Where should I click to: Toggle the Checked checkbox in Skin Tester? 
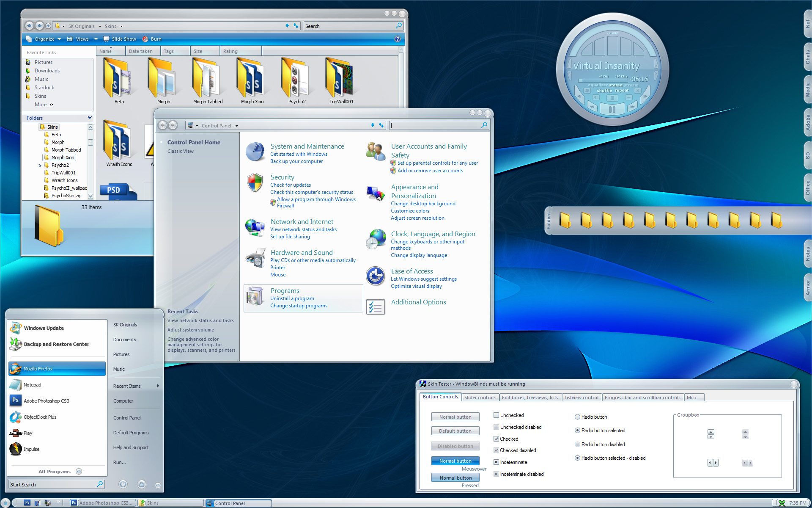[497, 439]
